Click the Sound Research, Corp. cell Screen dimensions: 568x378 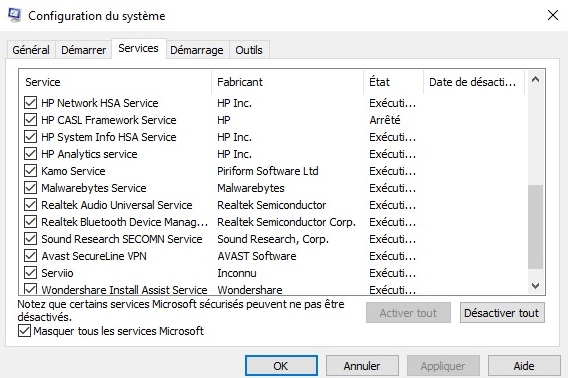click(273, 239)
